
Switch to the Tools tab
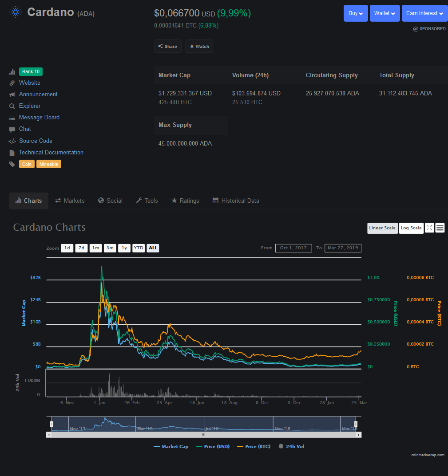pos(147,201)
